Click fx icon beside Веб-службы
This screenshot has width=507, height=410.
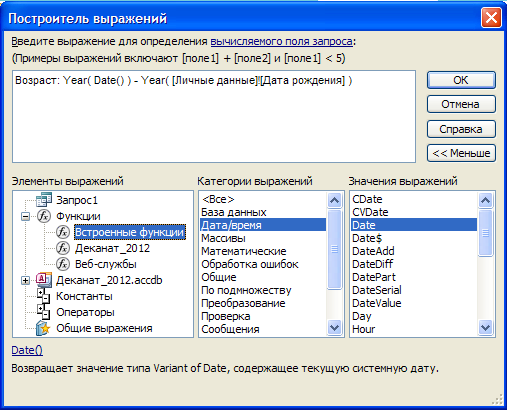63,264
